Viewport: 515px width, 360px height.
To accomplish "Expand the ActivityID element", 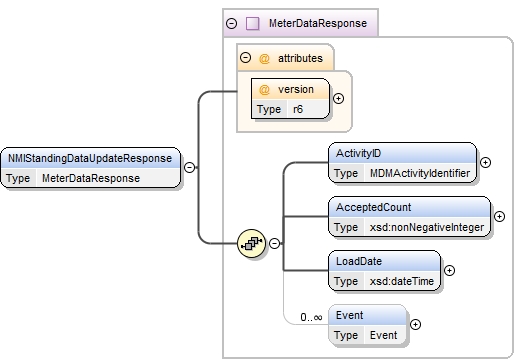I will point(485,162).
